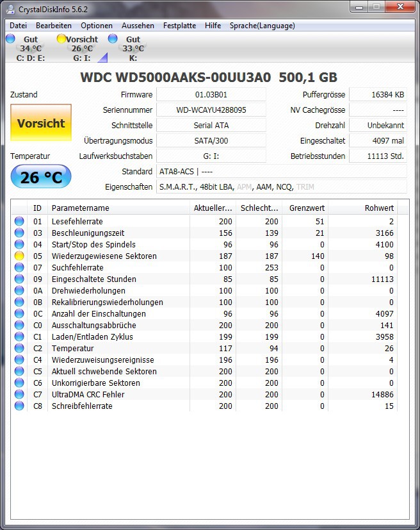The height and width of the screenshot is (530, 420).
Task: Click the NV Cachegrösse field
Action: [x=378, y=110]
